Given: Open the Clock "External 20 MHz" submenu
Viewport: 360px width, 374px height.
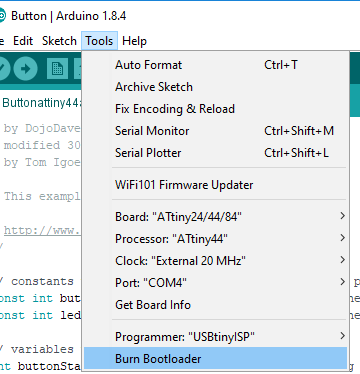Looking at the screenshot, I should (x=215, y=261).
